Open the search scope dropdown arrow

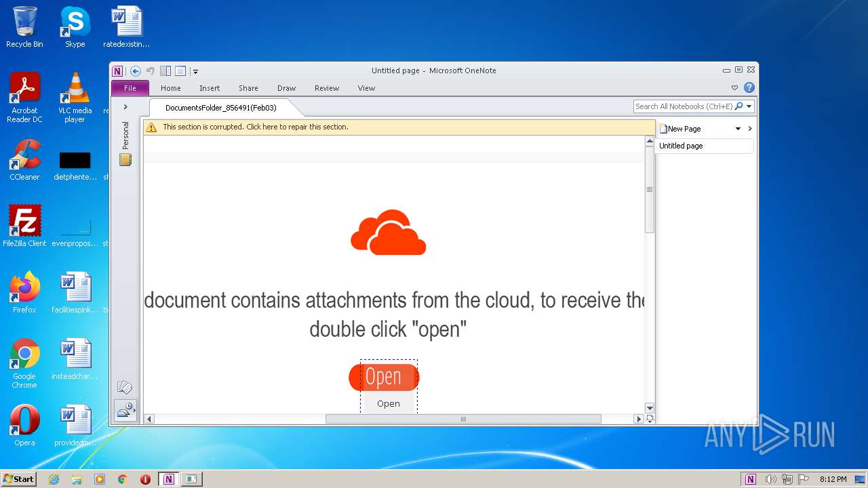pyautogui.click(x=749, y=106)
